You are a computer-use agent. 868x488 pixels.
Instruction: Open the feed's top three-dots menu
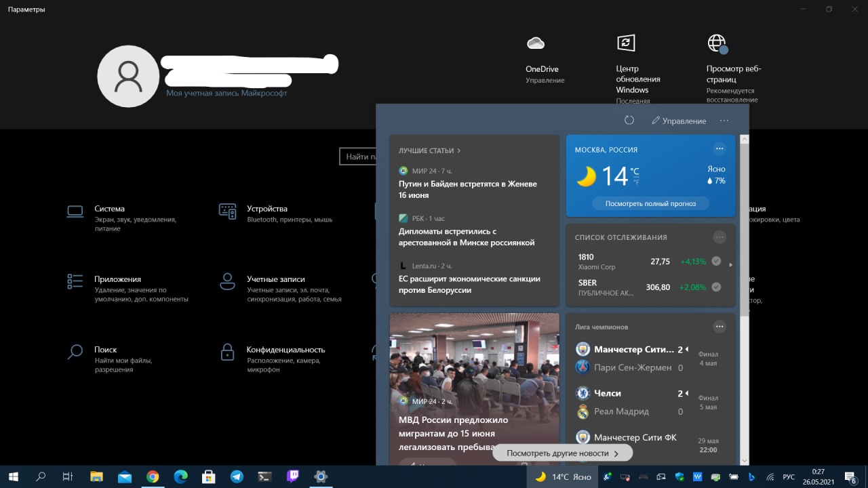click(x=724, y=121)
